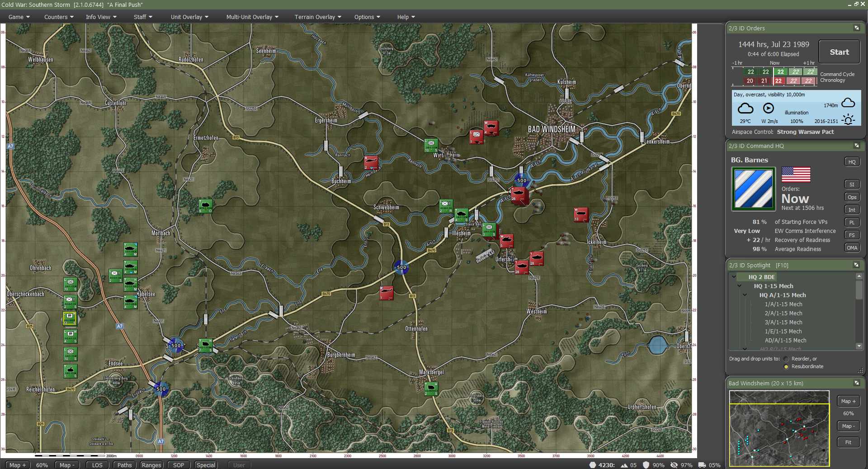Viewport: 868px width, 469px height.
Task: Pop out the Bad Windsheim minimap panel
Action: click(x=856, y=383)
